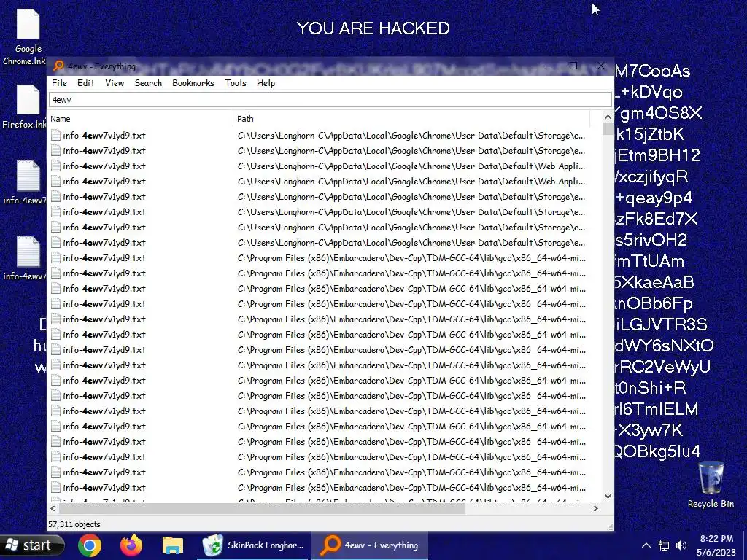Select first row with Web Appli... path
The width and height of the screenshot is (747, 560).
coord(318,166)
